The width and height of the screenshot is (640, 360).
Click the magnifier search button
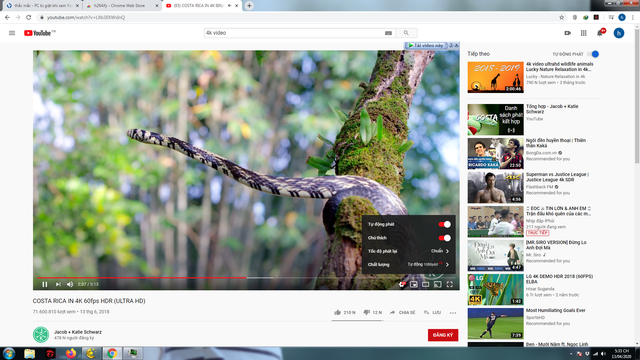406,33
